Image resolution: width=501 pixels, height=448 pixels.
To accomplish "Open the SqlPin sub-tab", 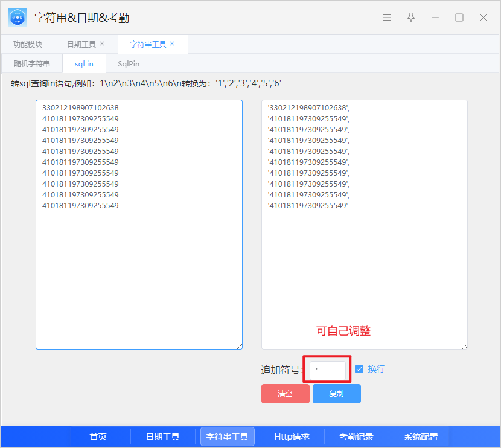I will click(x=129, y=63).
